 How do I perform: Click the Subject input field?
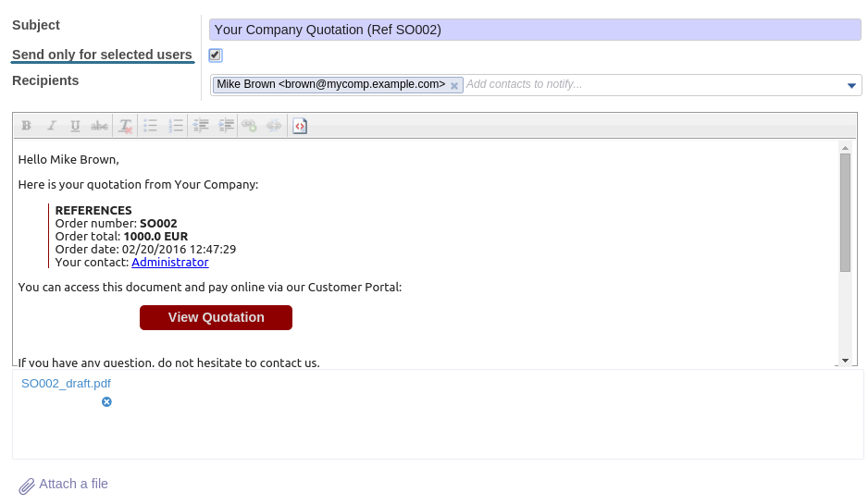pos(535,30)
